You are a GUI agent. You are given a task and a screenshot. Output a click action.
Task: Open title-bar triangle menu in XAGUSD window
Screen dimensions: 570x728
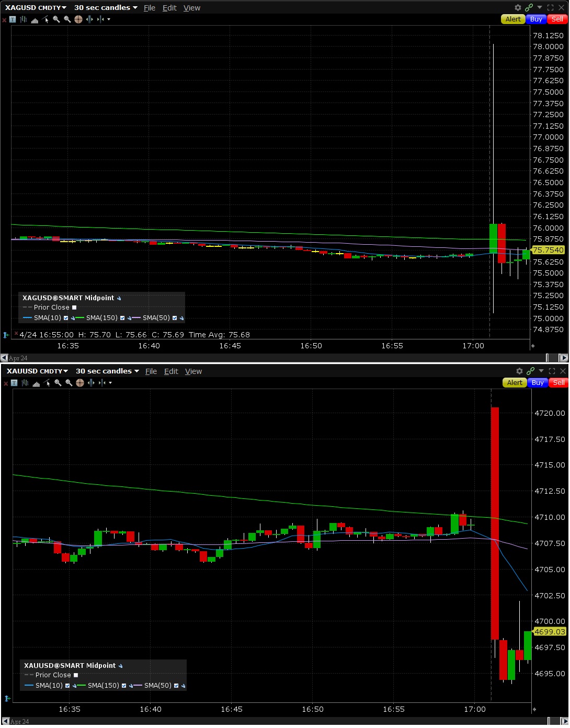click(540, 7)
